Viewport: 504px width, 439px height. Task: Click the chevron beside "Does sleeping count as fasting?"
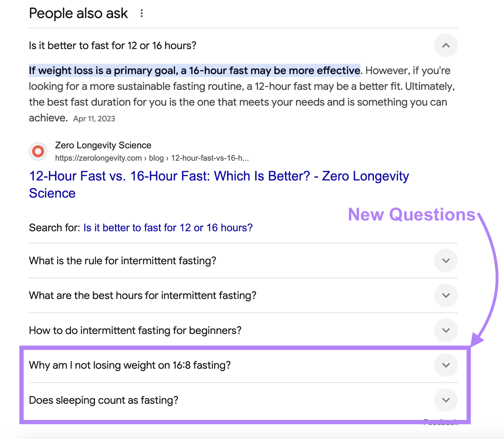pyautogui.click(x=446, y=400)
